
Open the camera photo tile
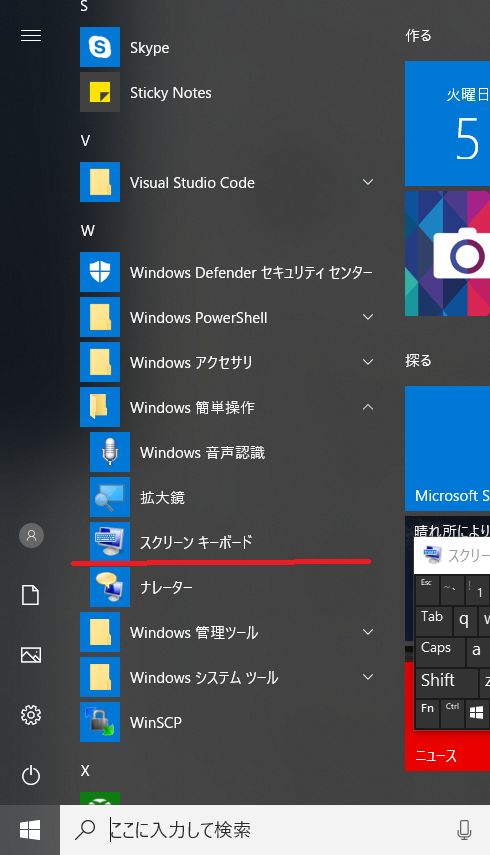coord(447,253)
